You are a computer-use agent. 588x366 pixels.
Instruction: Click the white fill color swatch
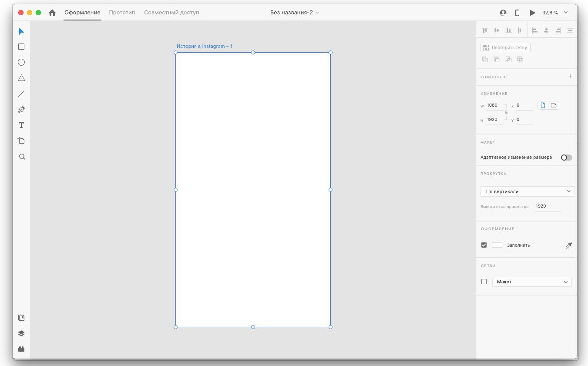coord(497,245)
